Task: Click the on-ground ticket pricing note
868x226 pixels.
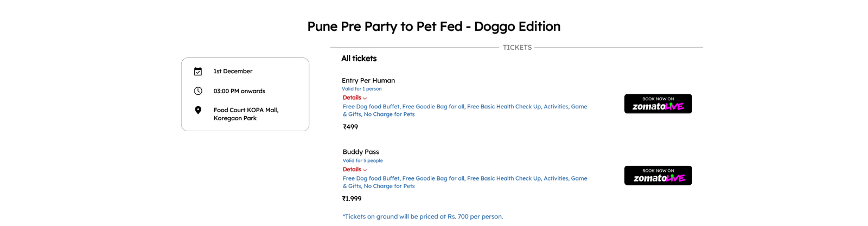Action: click(423, 217)
